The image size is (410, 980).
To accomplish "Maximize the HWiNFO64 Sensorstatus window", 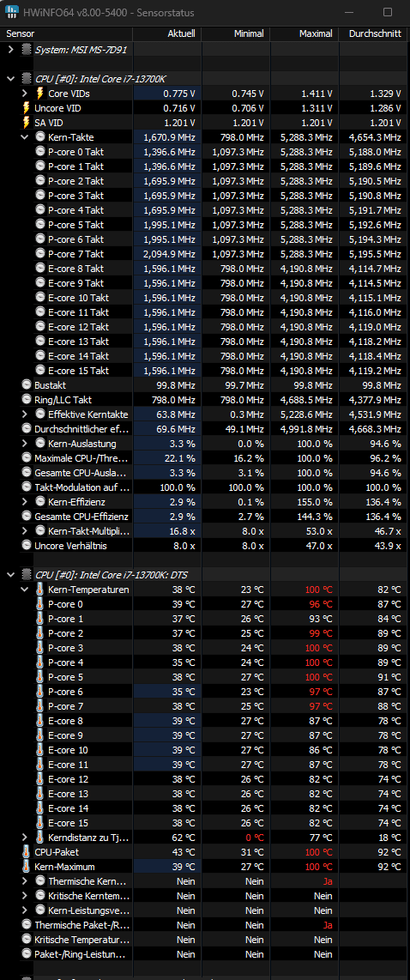I will 388,12.
